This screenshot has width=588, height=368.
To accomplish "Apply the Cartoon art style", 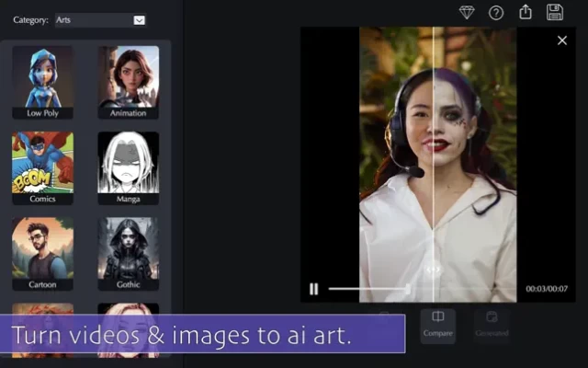I will click(42, 254).
